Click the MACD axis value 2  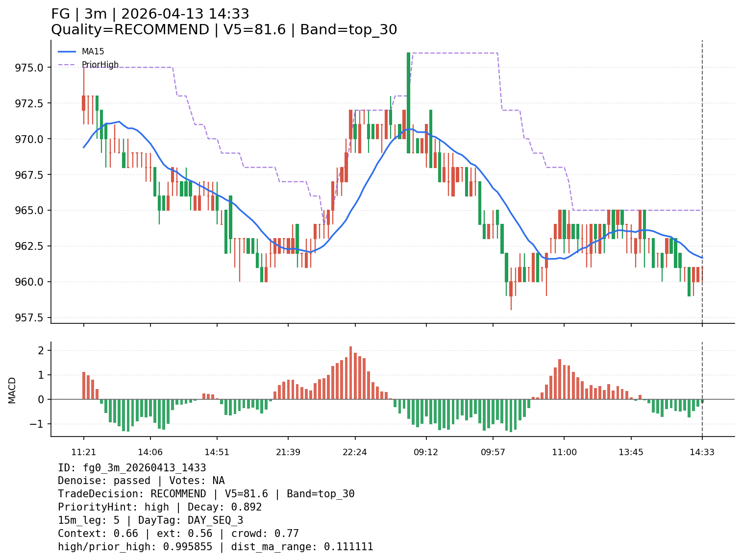pyautogui.click(x=41, y=350)
